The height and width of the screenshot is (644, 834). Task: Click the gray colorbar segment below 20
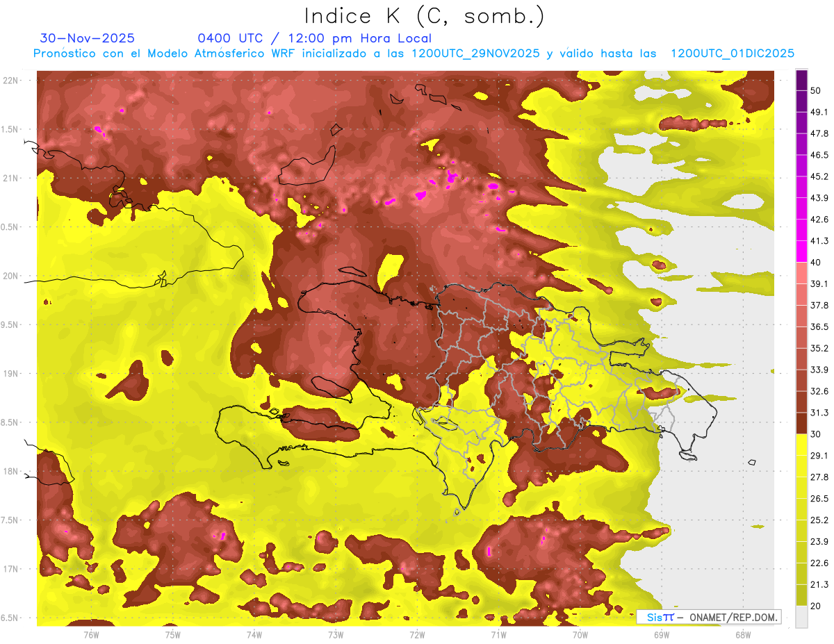[801, 617]
